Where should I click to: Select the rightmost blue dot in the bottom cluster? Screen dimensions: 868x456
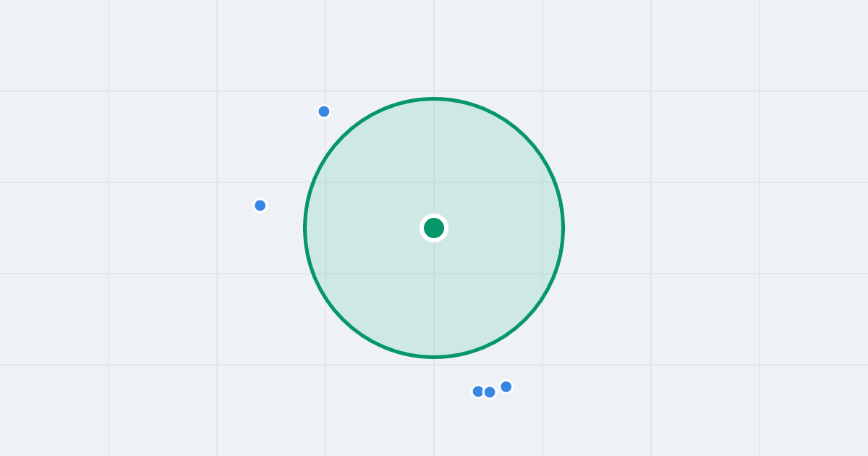(506, 387)
